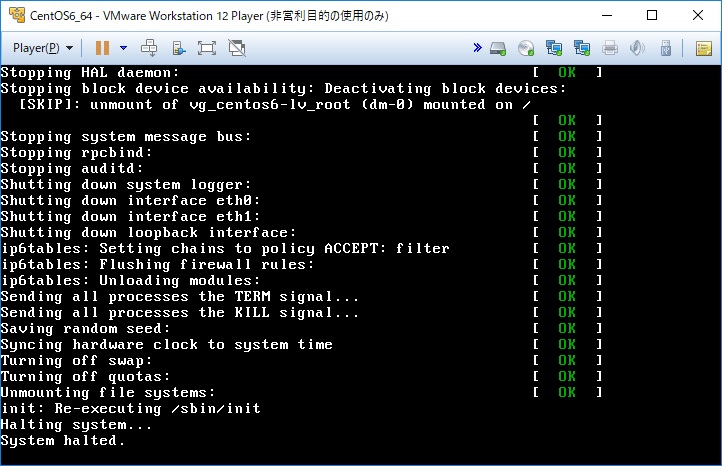The image size is (722, 466).
Task: Click inside the CentOS console screen
Action: tap(361, 264)
